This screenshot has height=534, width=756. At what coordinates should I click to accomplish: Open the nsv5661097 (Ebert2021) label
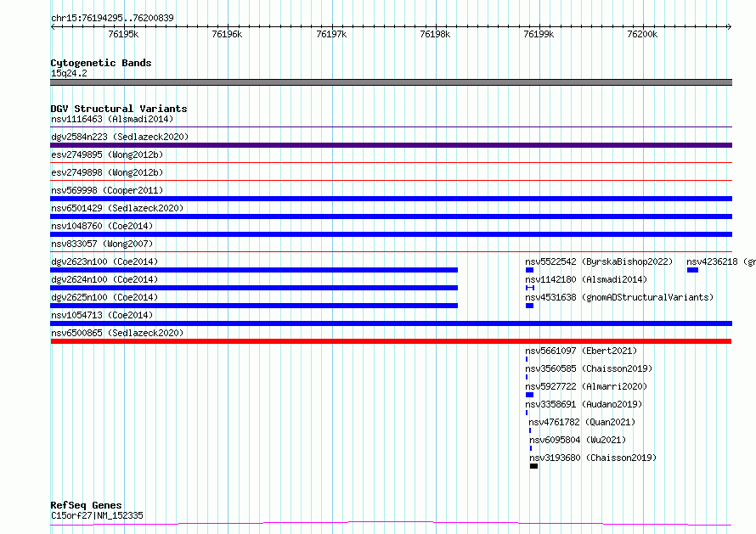pos(581,351)
